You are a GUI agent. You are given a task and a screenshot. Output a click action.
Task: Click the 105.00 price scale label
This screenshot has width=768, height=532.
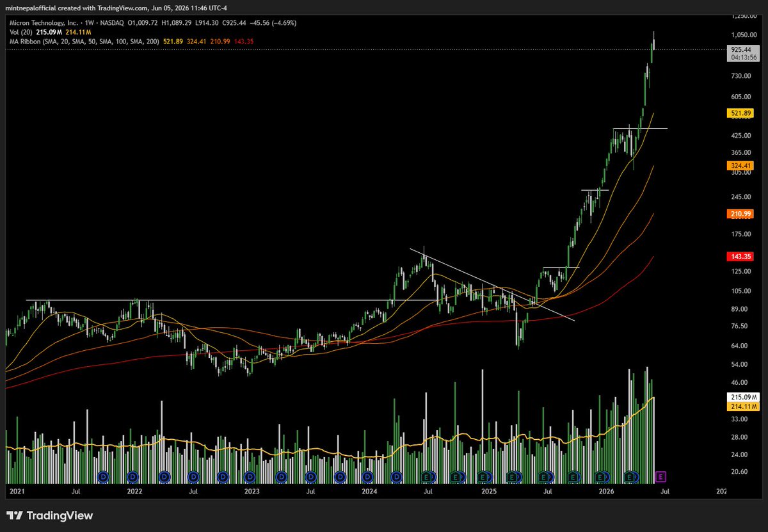(740, 291)
